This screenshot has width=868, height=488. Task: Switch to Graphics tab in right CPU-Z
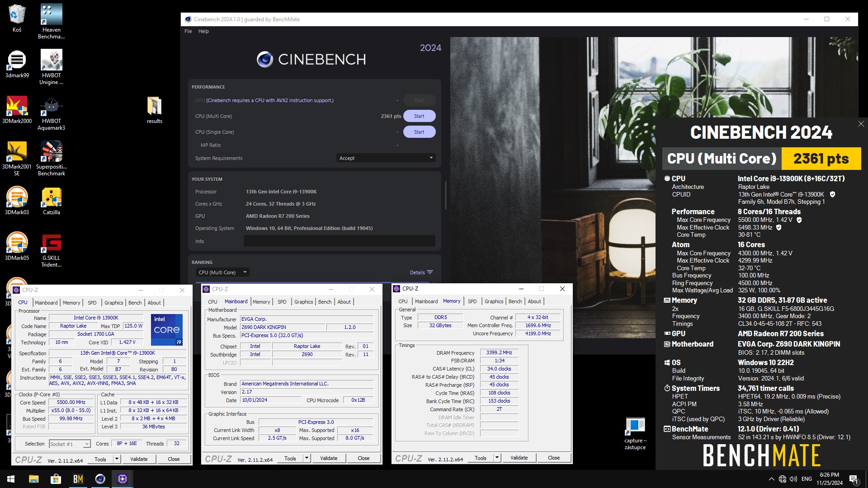click(x=494, y=301)
